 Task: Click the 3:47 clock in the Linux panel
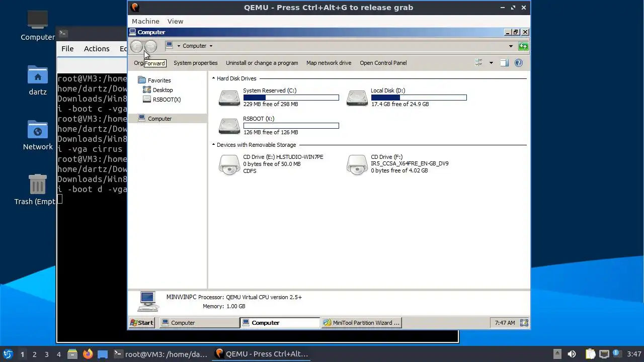[x=634, y=354]
